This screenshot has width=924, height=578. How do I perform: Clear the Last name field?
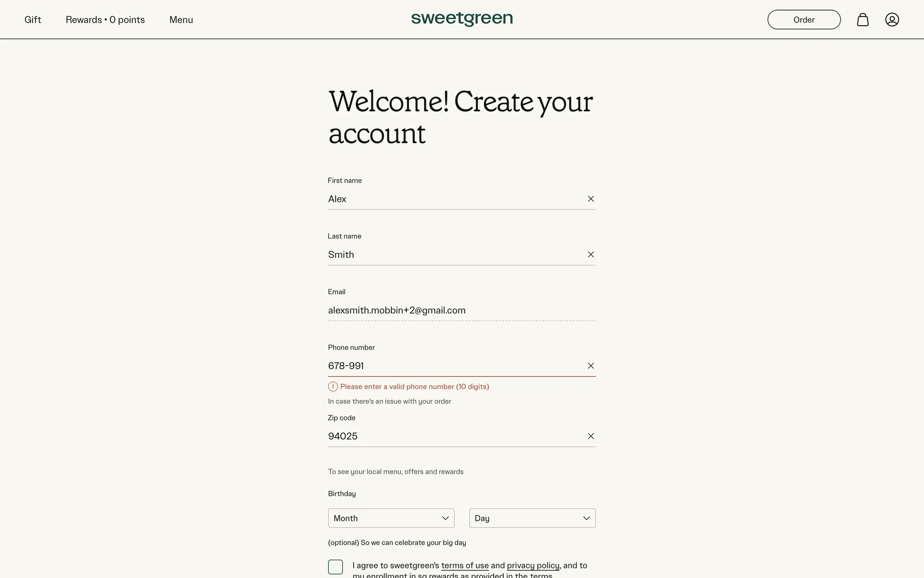click(x=590, y=254)
